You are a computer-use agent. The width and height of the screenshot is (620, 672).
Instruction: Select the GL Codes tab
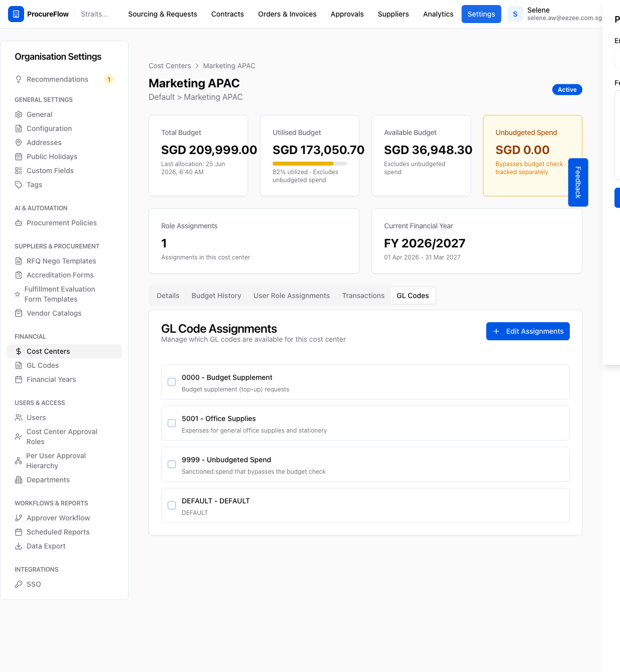tap(413, 296)
